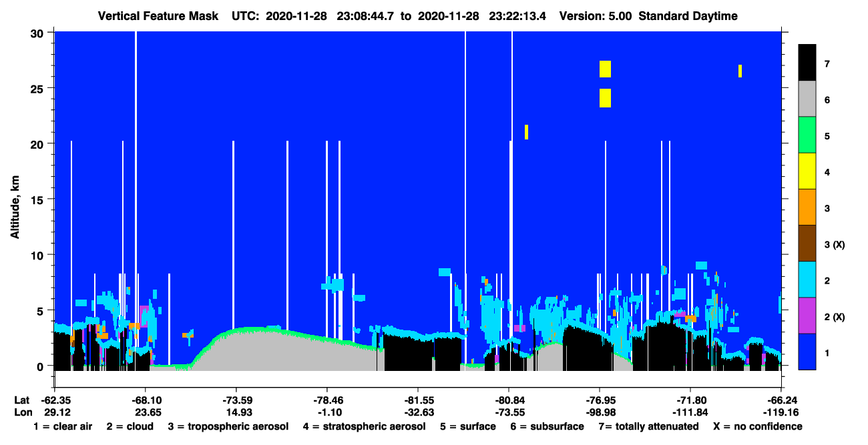
Task: Click the legend entry '5 = surface'
Action: pyautogui.click(x=468, y=427)
